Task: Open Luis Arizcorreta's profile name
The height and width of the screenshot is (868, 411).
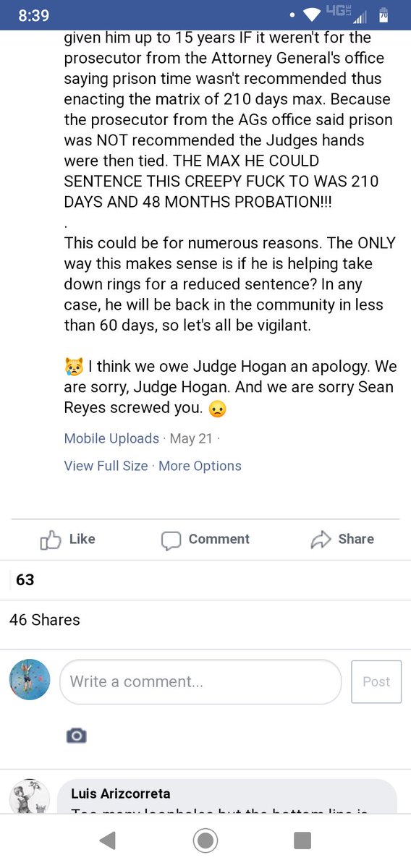Action: click(121, 794)
